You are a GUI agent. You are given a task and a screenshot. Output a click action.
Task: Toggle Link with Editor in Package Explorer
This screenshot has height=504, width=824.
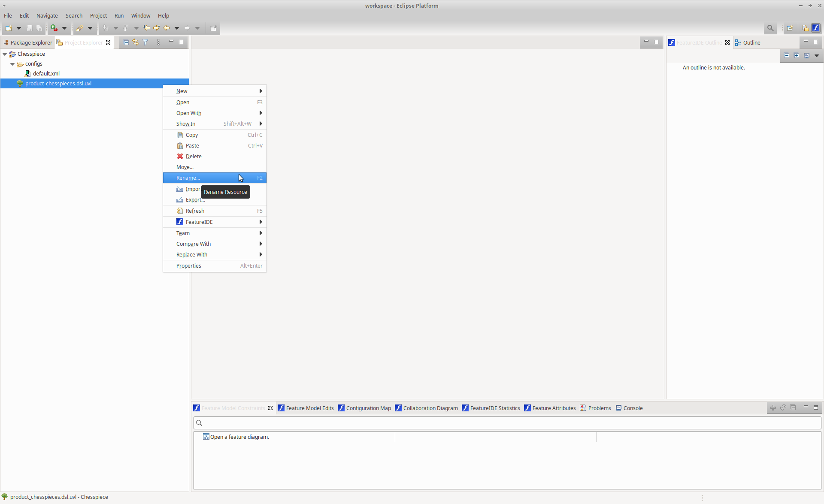[x=136, y=42]
